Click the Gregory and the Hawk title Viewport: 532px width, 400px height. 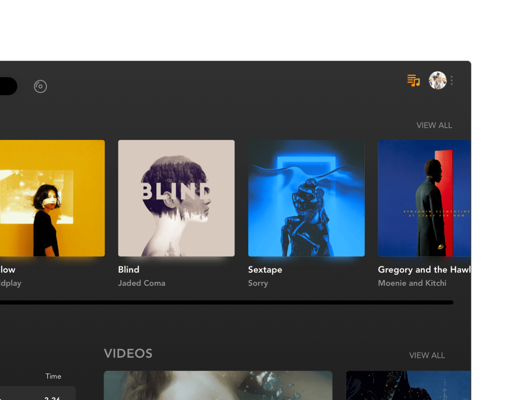(x=424, y=270)
